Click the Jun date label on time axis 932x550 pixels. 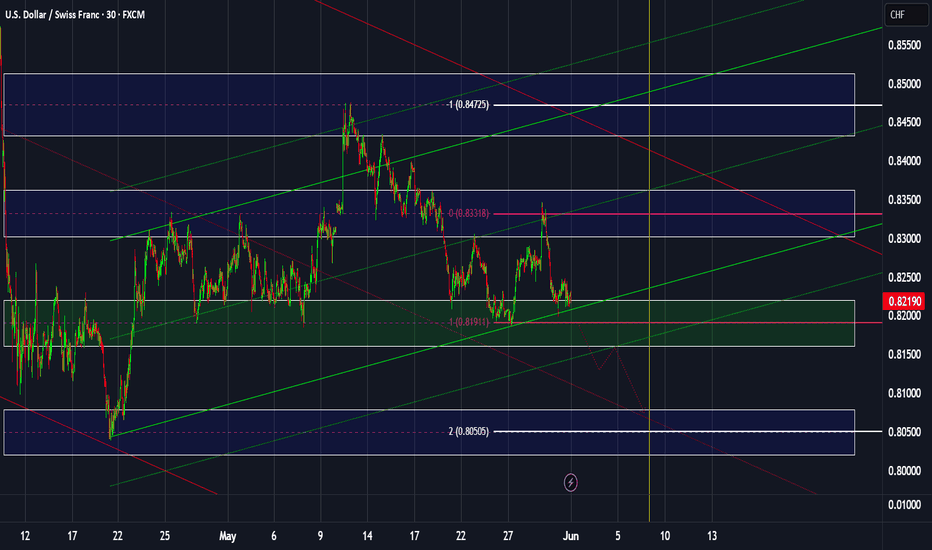click(x=571, y=536)
